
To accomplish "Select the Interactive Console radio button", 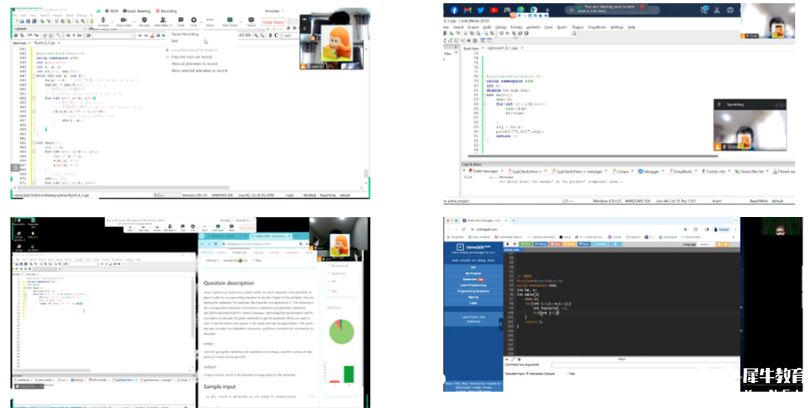I will pyautogui.click(x=527, y=373).
